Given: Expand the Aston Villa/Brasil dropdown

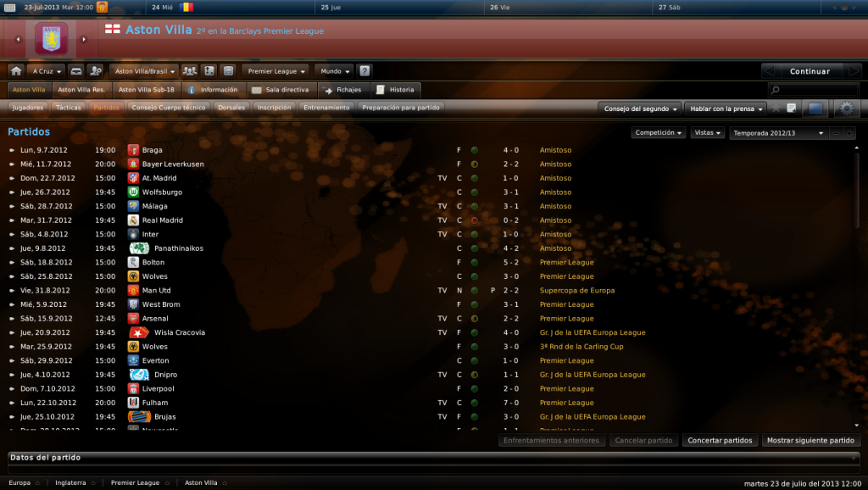Looking at the screenshot, I should 144,71.
